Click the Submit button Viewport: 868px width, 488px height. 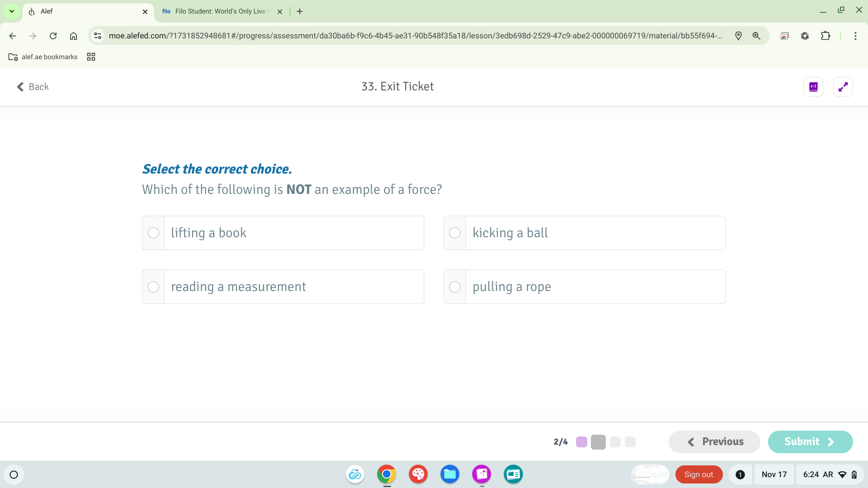pyautogui.click(x=810, y=441)
